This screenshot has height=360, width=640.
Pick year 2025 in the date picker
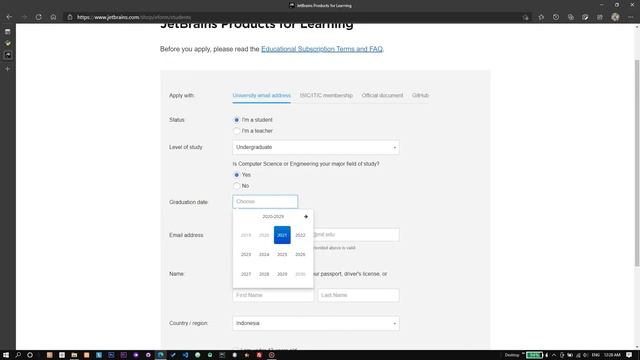click(x=282, y=254)
